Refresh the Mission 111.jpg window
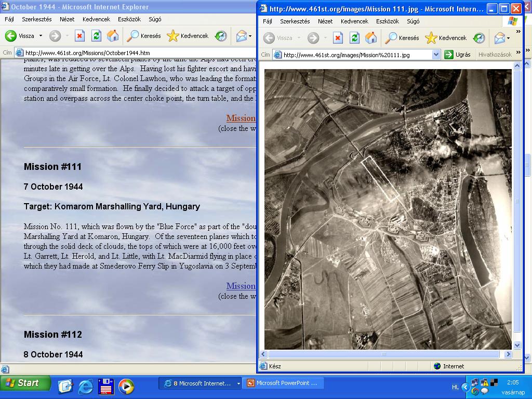532x399 pixels. click(x=354, y=37)
